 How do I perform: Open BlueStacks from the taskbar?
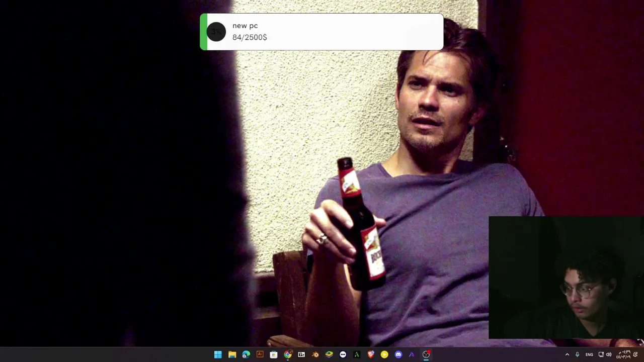pyautogui.click(x=329, y=354)
